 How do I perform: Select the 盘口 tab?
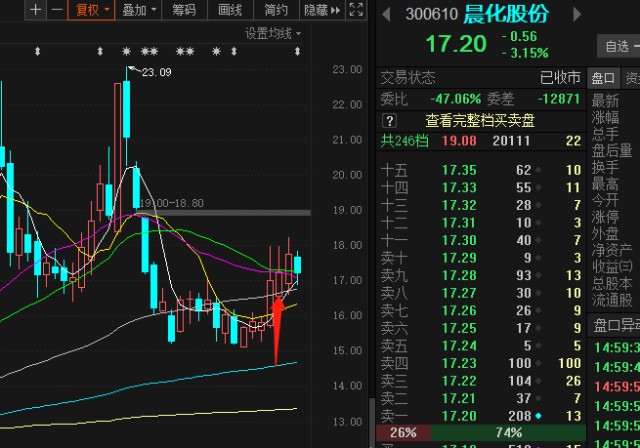(603, 78)
